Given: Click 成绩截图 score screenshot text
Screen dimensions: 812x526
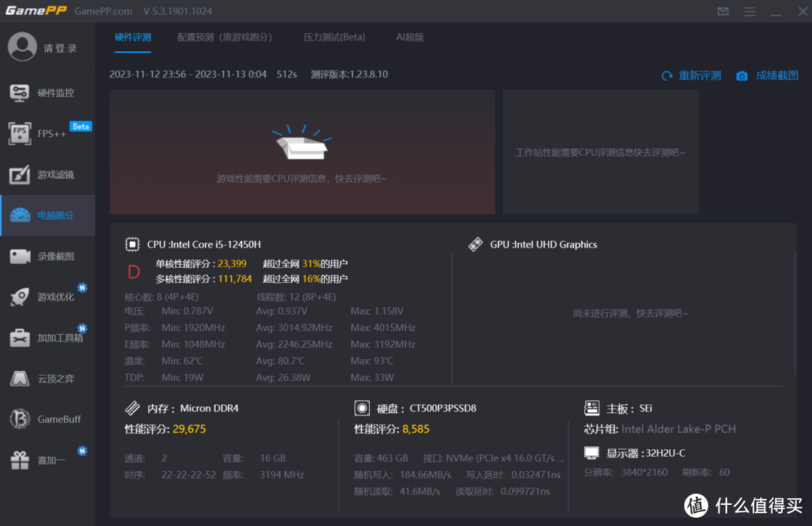Looking at the screenshot, I should pos(777,76).
